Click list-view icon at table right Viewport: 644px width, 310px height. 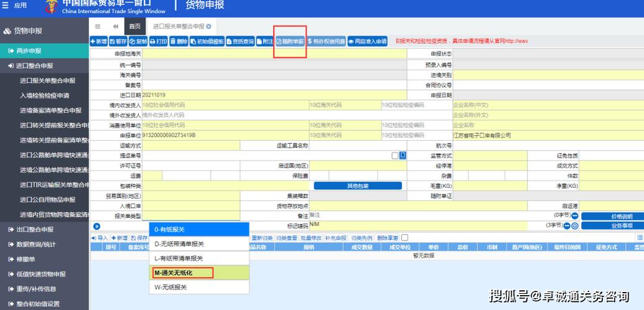pos(640,237)
